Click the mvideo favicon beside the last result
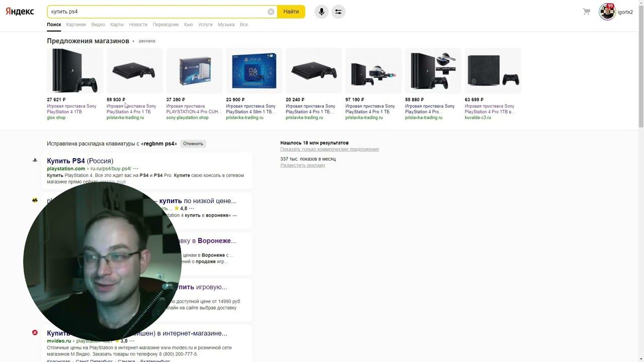Viewport: 644px width, 362px height. coord(35,332)
